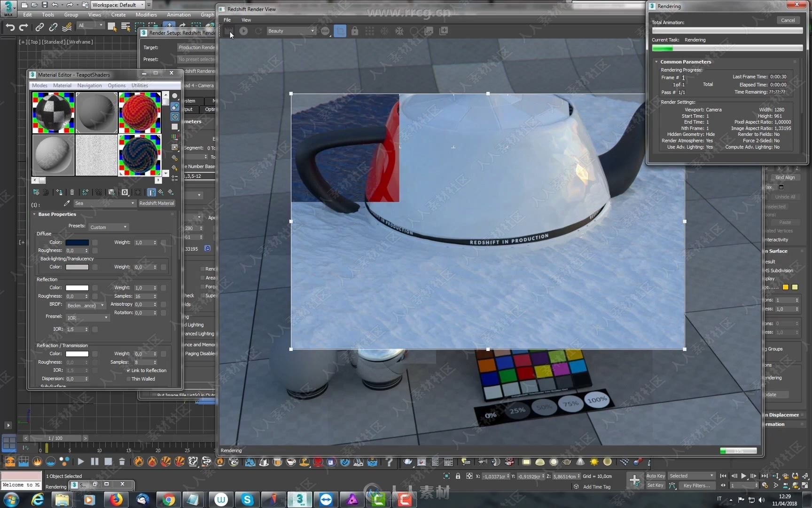
Task: Click Assign Material to Selection icon
Action: (59, 192)
